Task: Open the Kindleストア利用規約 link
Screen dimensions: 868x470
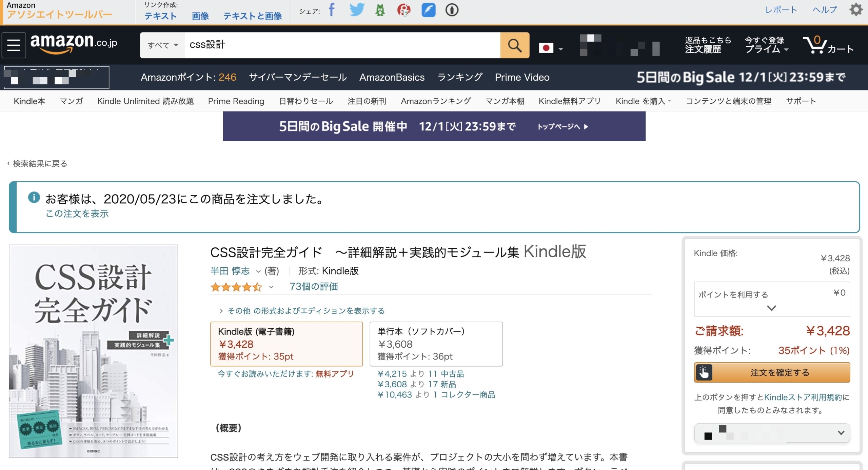Action: pos(803,397)
